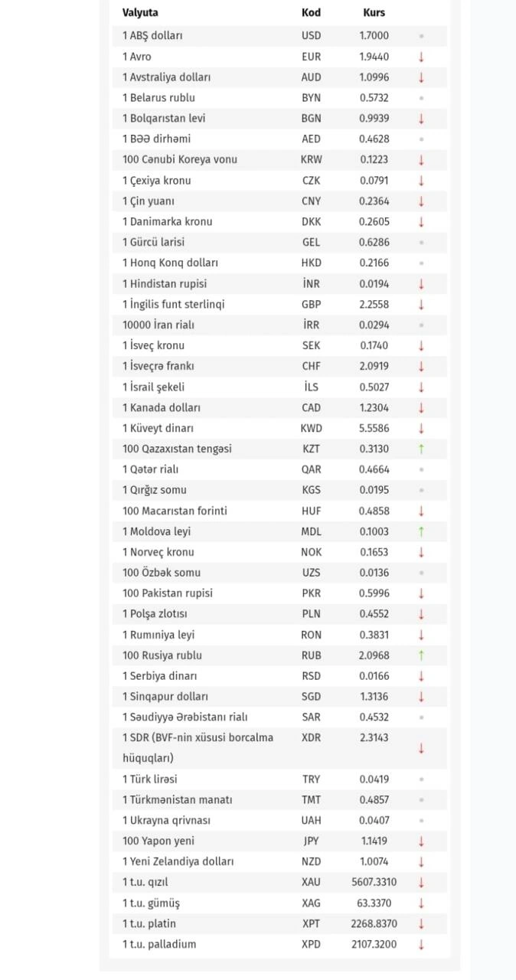Select the 1 ABŞ dolları row label
This screenshot has width=516, height=980.
[x=152, y=35]
